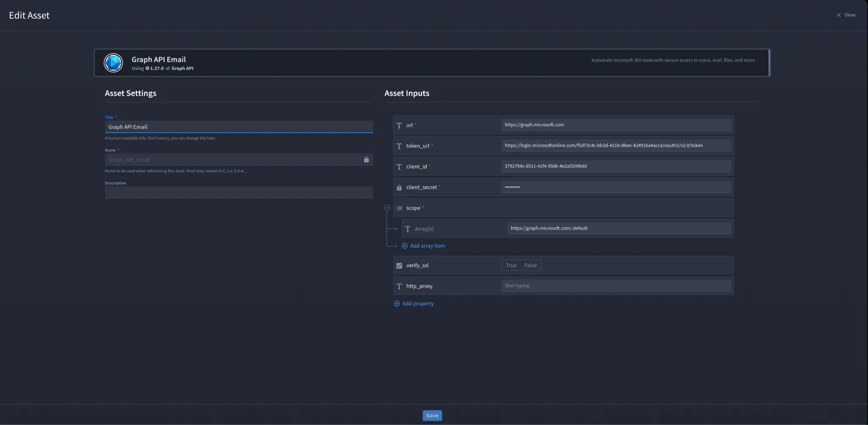Click the text type icon beside Array[0]
Viewport: 868px width, 425px height.
click(x=407, y=229)
